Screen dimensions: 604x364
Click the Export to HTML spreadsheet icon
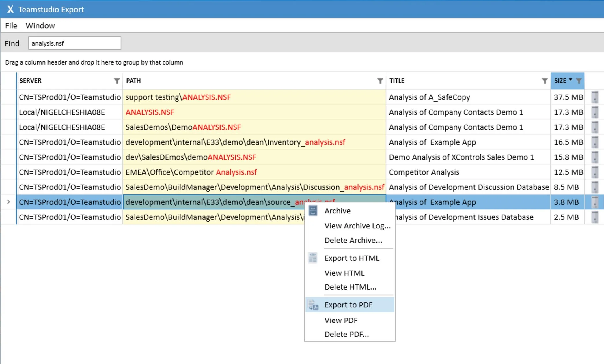[313, 258]
